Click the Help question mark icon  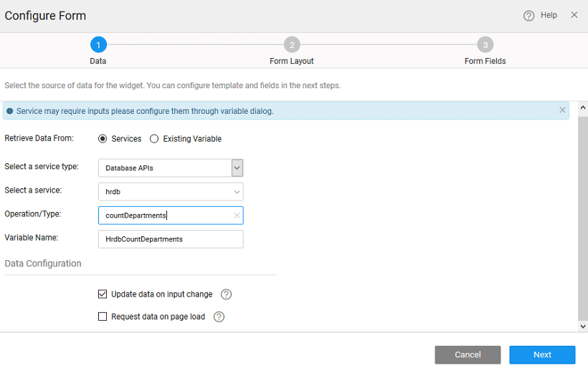pos(528,16)
